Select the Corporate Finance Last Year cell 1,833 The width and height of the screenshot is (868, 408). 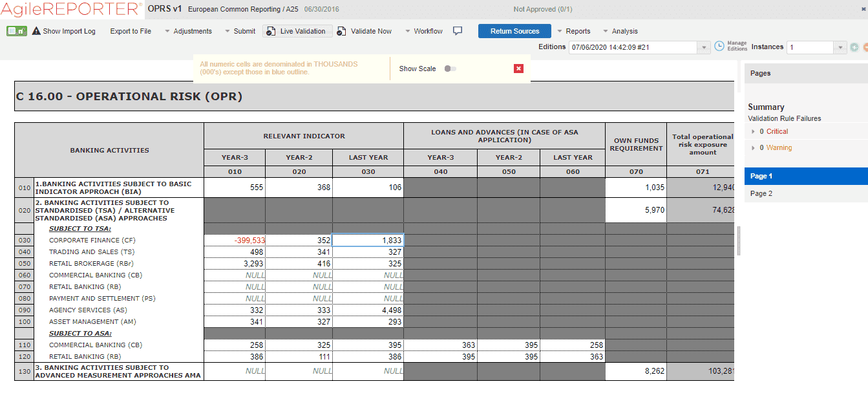pos(368,240)
